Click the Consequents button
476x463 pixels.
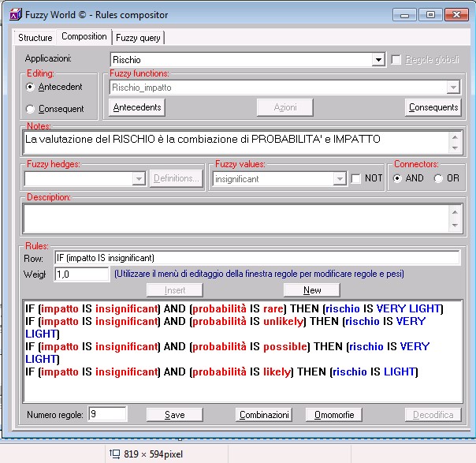point(433,107)
